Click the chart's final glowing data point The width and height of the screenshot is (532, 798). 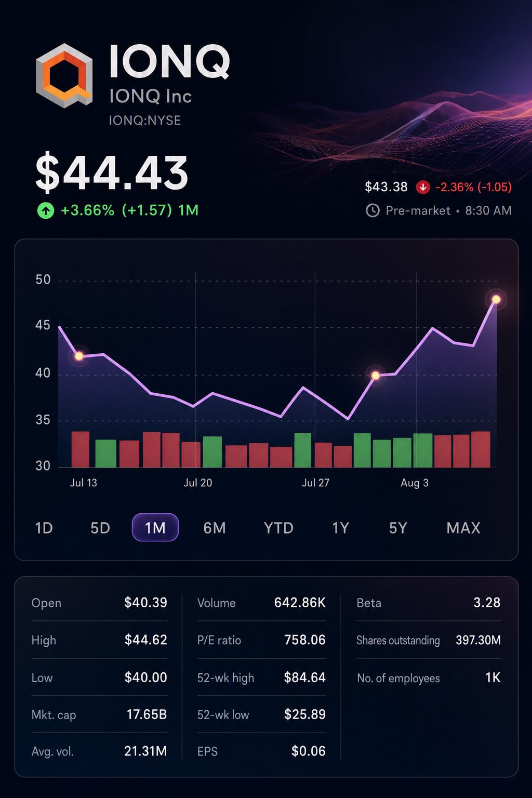496,299
